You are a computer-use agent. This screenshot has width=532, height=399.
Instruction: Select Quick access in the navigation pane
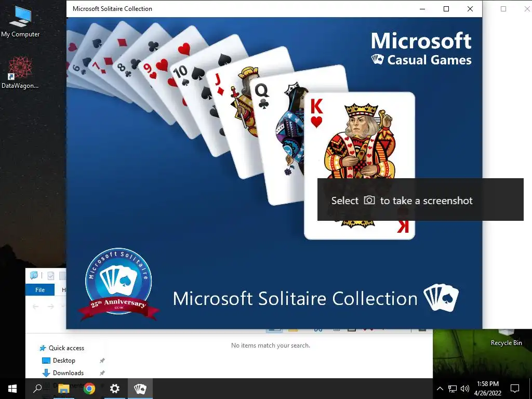[x=62, y=348]
